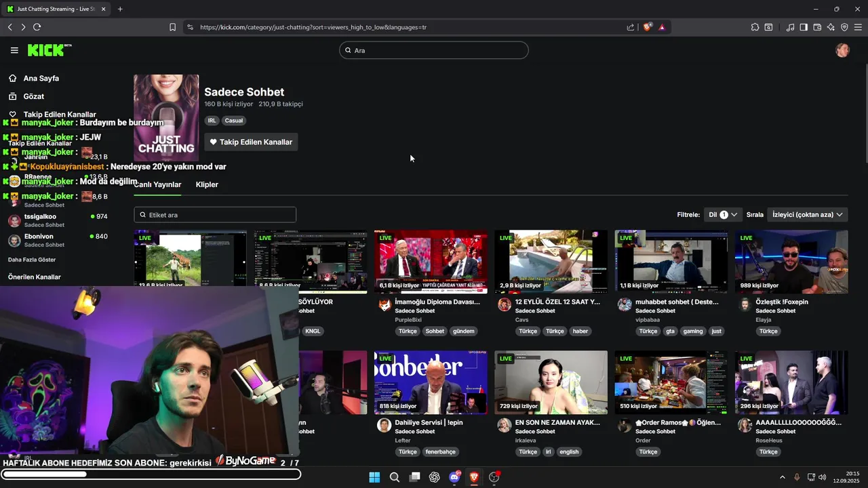Click the Ana Sayfa home icon

12,78
